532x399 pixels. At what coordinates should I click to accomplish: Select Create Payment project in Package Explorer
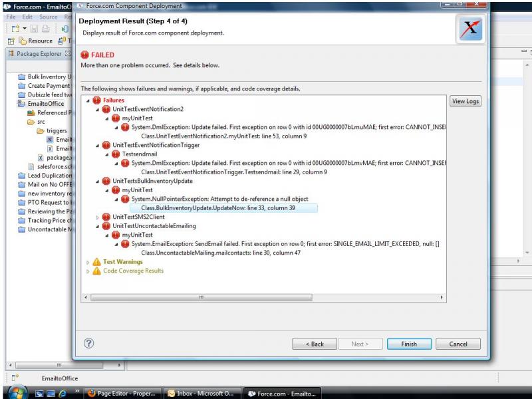(x=45, y=86)
